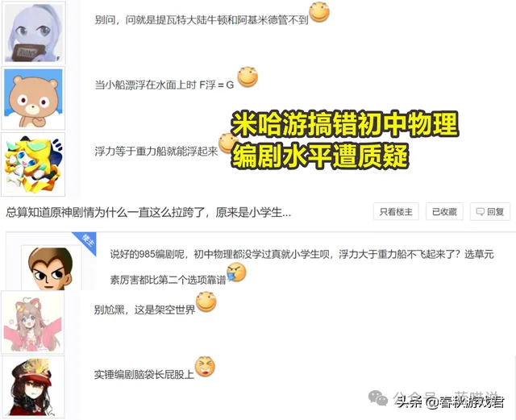Viewport: 516px width, 420px height.
Task: Click smiley emoji after 阿基米德管不到 comment
Action: pos(319,12)
